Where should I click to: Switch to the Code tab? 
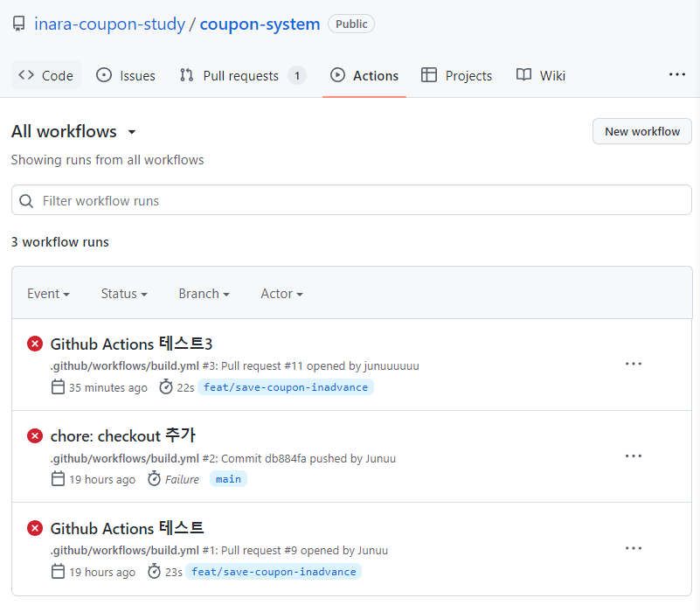46,75
